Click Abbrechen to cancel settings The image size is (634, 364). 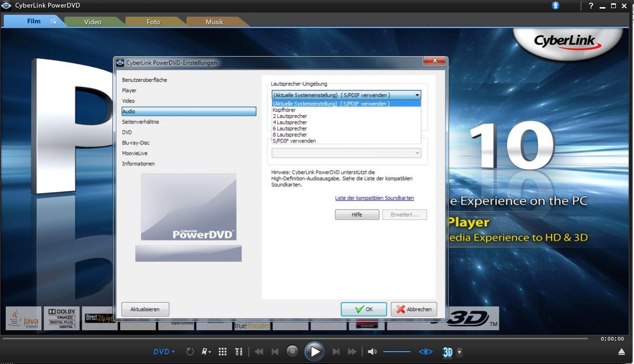(414, 309)
